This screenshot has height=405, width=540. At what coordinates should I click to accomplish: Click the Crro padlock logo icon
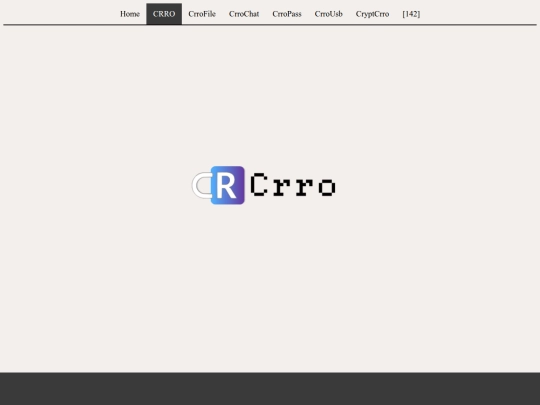coord(218,185)
